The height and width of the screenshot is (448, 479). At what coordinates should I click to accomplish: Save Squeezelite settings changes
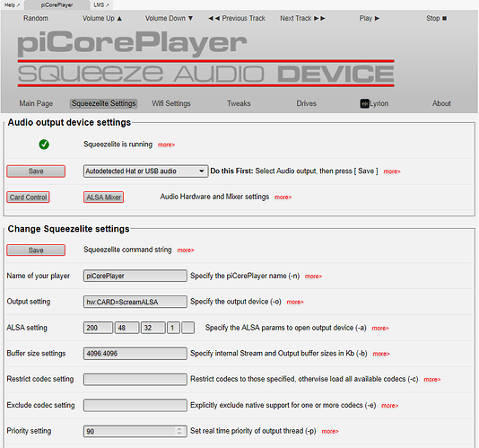(x=36, y=250)
